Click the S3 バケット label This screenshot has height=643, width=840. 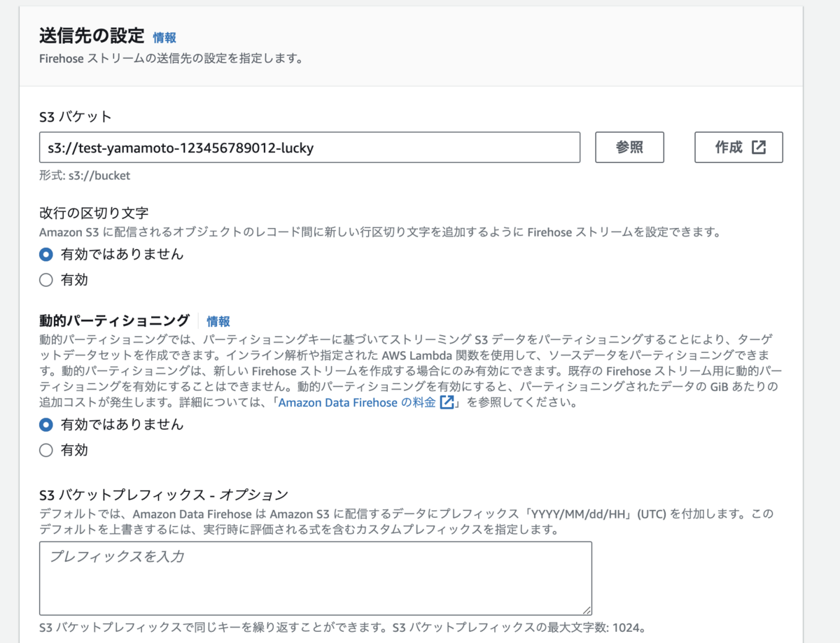tap(76, 116)
